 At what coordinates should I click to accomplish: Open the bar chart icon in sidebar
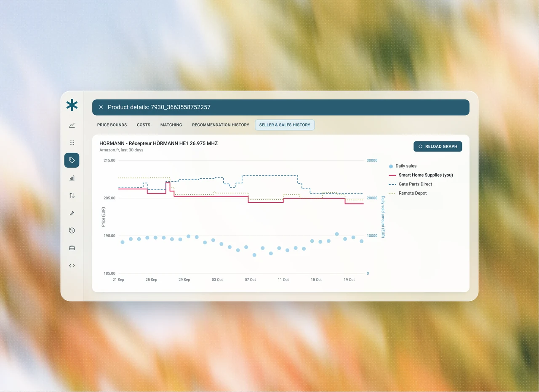pyautogui.click(x=72, y=178)
